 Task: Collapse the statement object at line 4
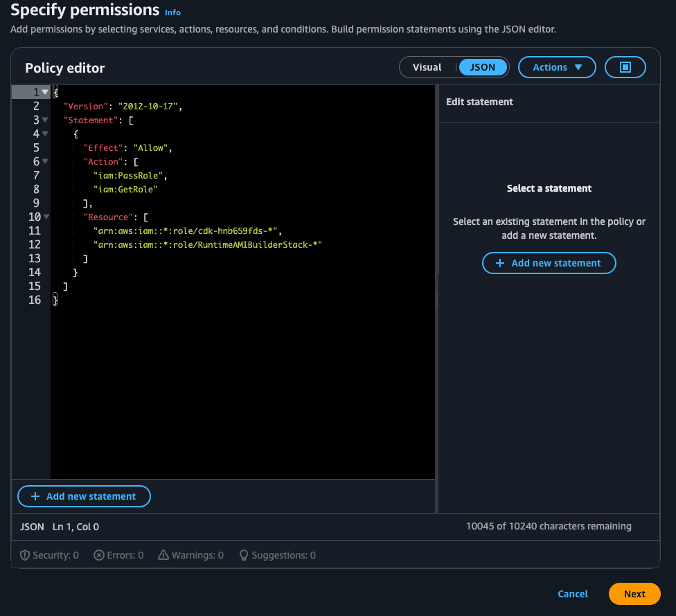tap(46, 134)
